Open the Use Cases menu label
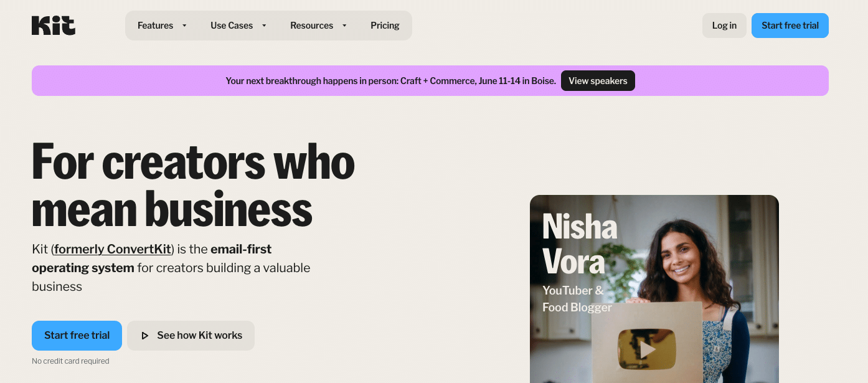 tap(232, 26)
